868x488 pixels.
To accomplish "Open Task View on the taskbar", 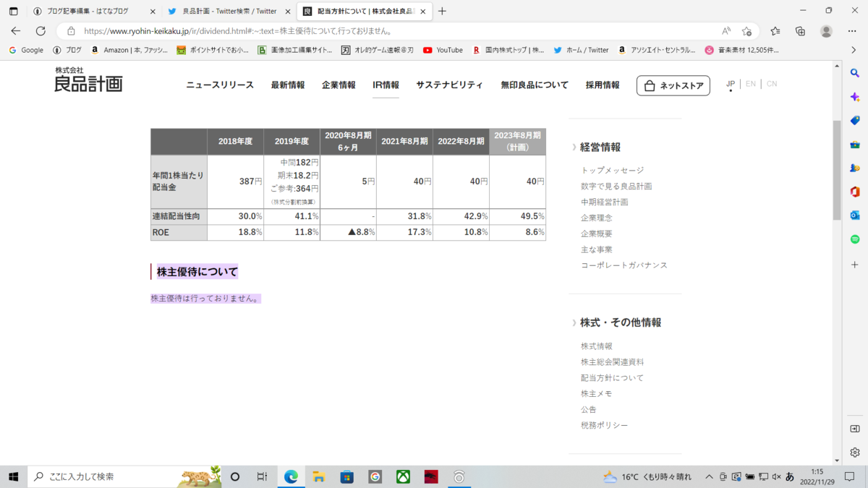I will [x=262, y=476].
